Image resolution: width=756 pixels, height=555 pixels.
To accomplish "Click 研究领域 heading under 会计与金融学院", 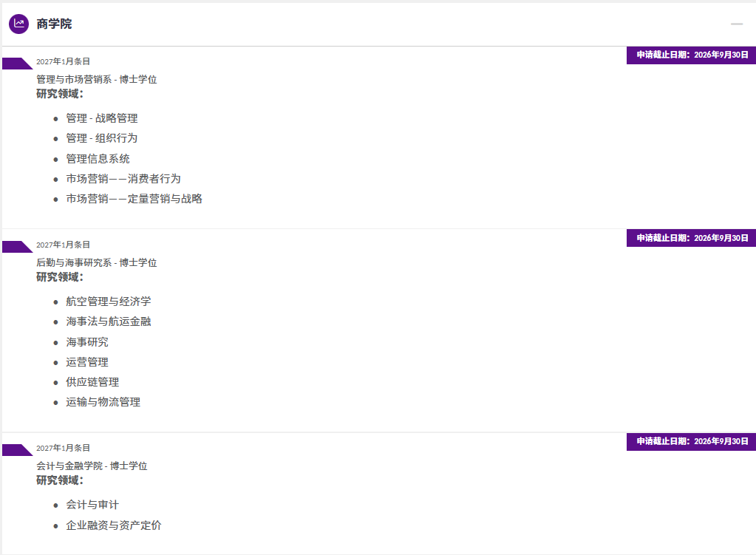I will pyautogui.click(x=60, y=480).
